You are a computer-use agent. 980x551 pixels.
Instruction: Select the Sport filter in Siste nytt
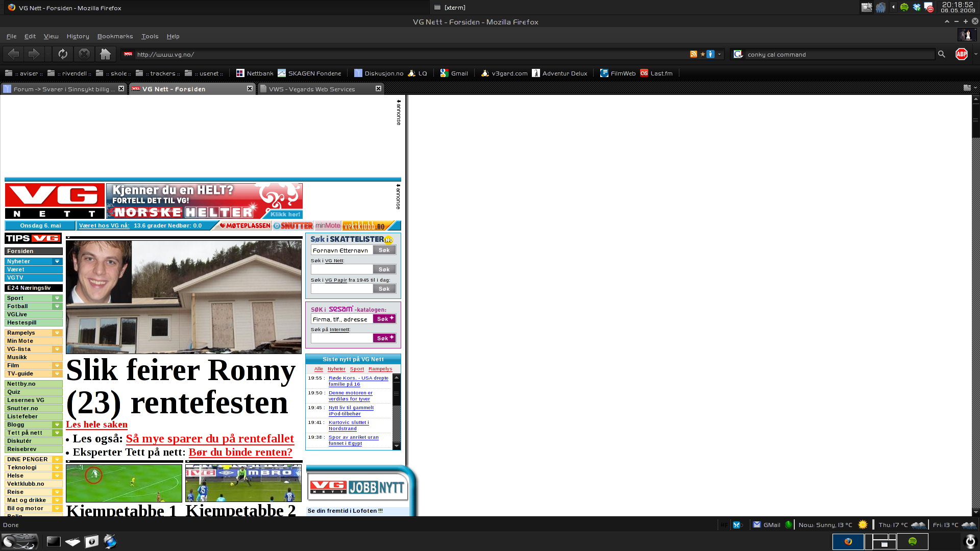coord(357,369)
